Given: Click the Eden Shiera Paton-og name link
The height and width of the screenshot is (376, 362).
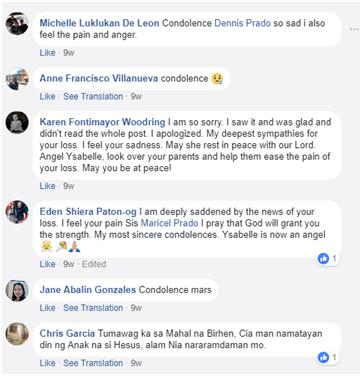Looking at the screenshot, I should (88, 212).
